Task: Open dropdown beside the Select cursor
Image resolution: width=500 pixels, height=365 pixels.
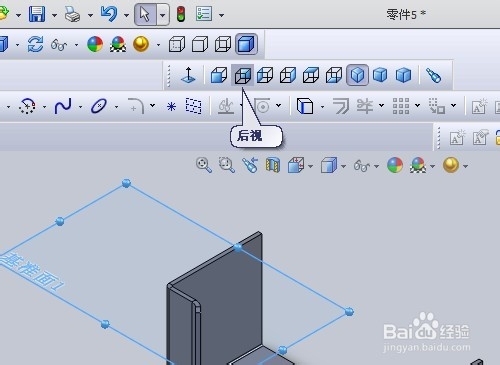Action: pyautogui.click(x=163, y=15)
